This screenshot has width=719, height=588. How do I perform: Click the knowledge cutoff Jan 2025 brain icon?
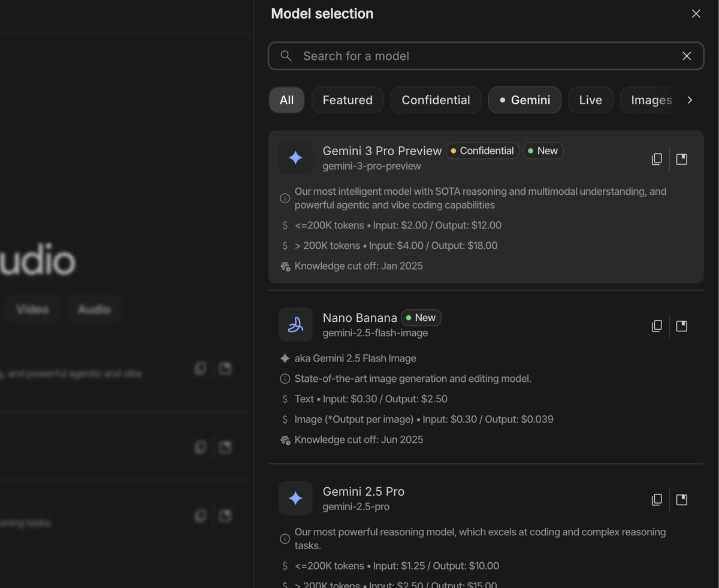click(x=285, y=266)
